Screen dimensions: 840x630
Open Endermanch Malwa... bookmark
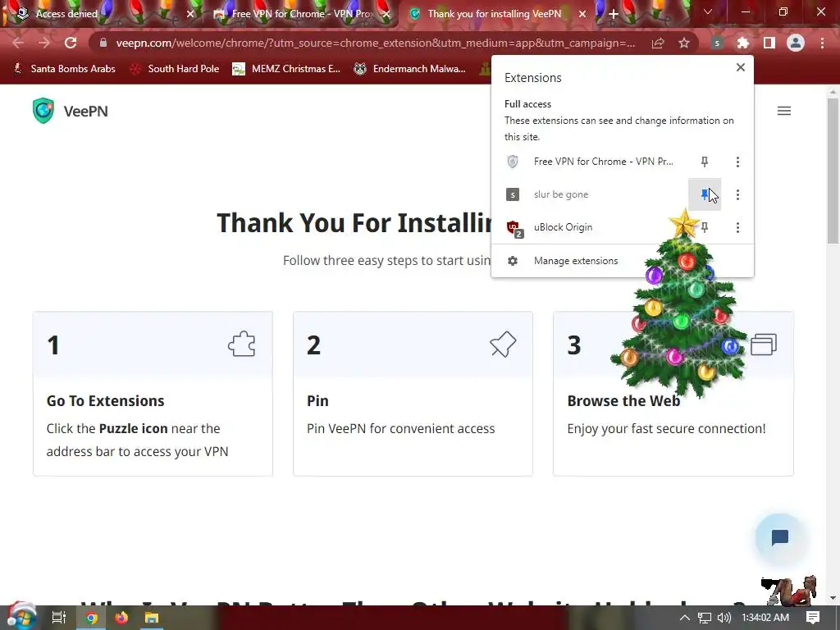pyautogui.click(x=410, y=69)
